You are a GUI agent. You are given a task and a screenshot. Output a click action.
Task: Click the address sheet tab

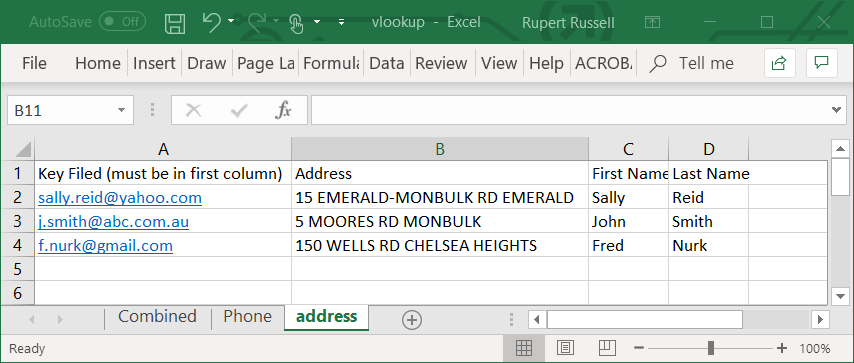click(326, 317)
